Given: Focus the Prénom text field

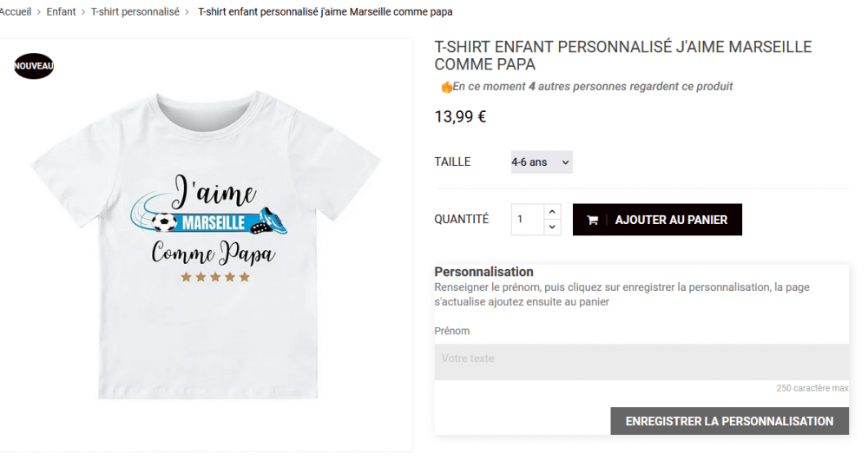Looking at the screenshot, I should pos(641,362).
